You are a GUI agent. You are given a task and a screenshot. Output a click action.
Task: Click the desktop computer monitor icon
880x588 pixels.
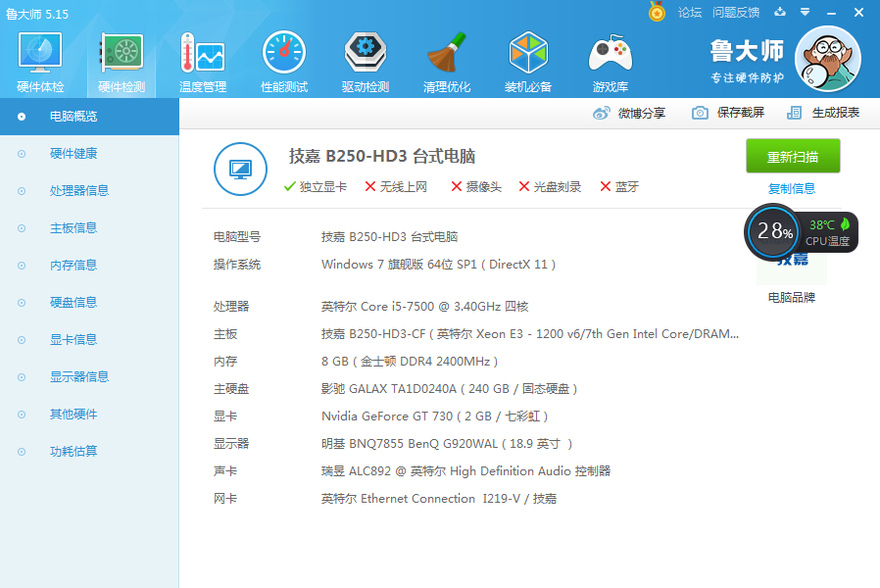pyautogui.click(x=240, y=169)
